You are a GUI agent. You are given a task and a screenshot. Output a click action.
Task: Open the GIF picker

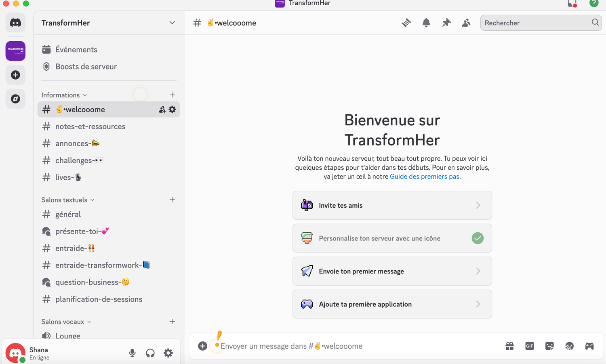click(x=530, y=346)
